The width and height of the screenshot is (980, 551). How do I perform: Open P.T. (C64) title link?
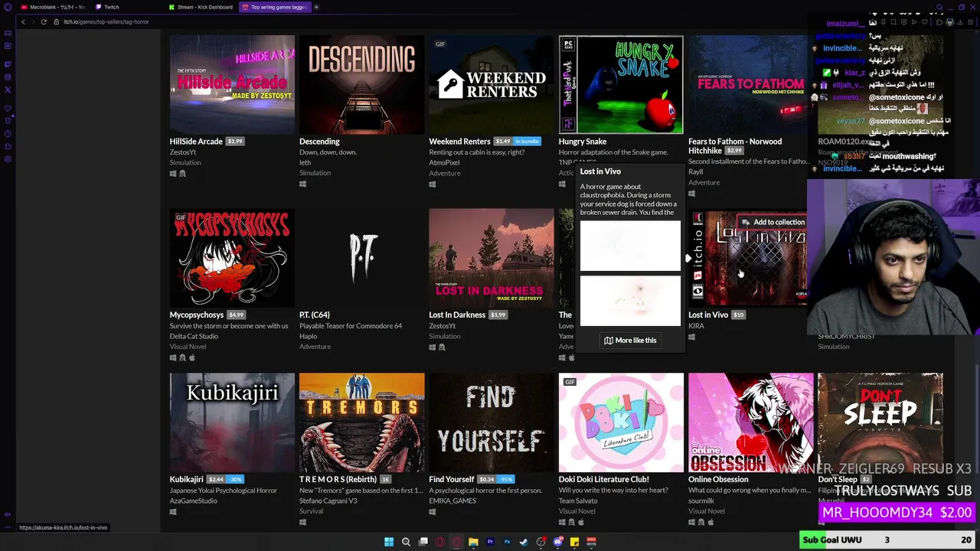(x=315, y=315)
